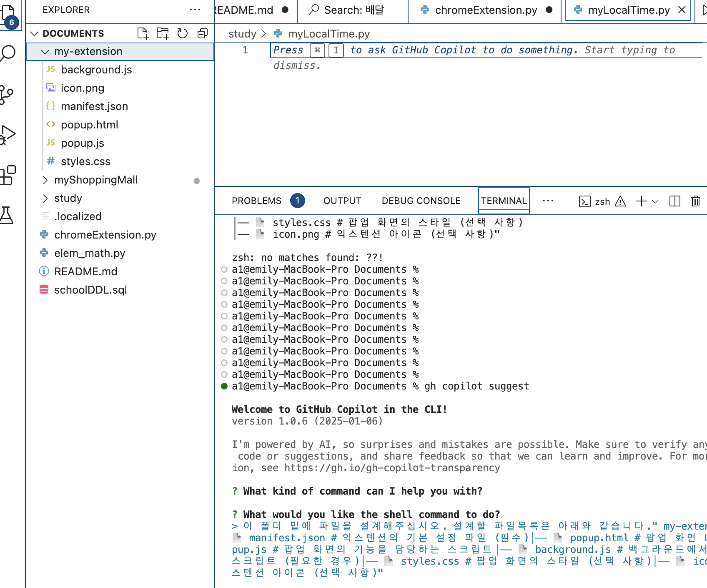
Task: Open the Source Control view
Action: (x=6, y=95)
